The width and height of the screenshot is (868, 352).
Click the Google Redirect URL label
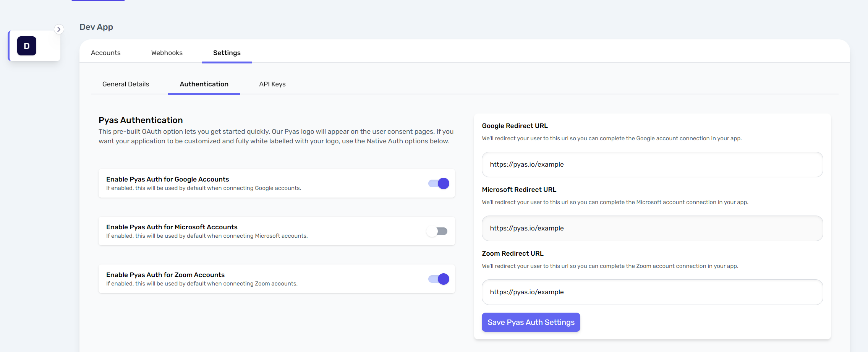[515, 126]
